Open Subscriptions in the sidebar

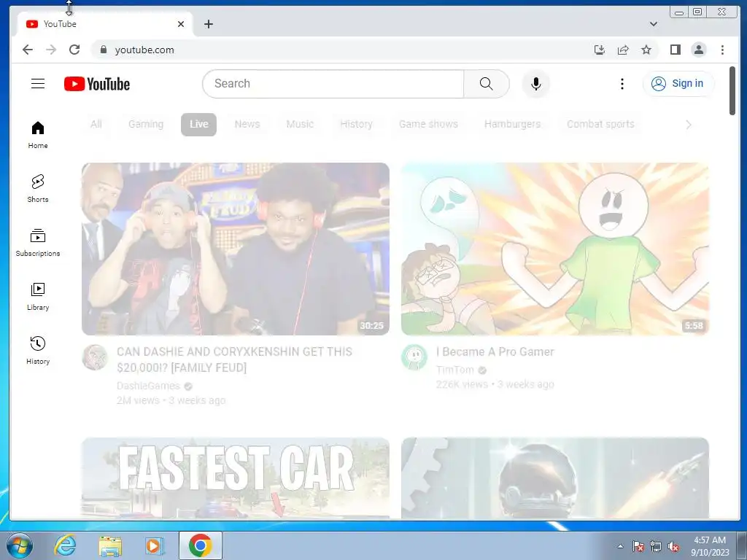coord(38,243)
